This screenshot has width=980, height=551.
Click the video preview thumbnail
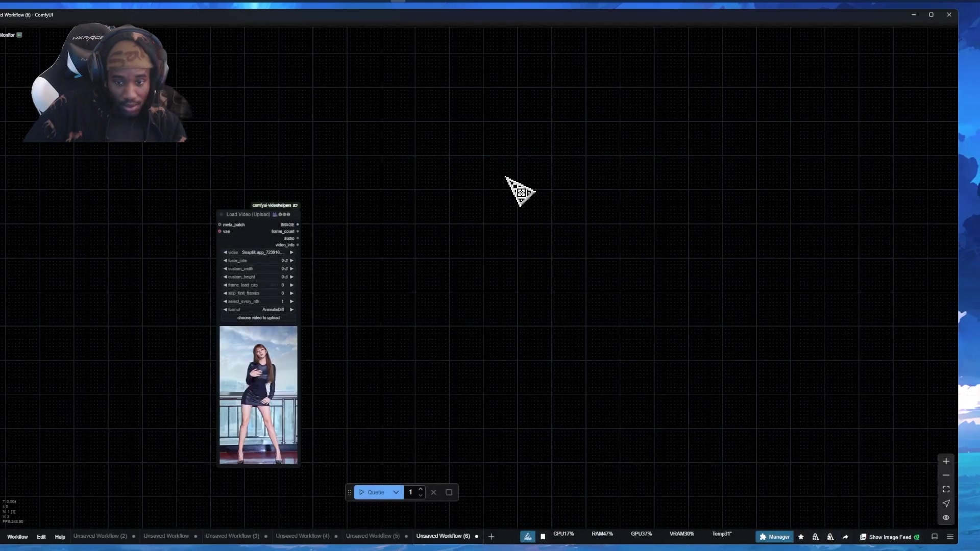pos(258,395)
